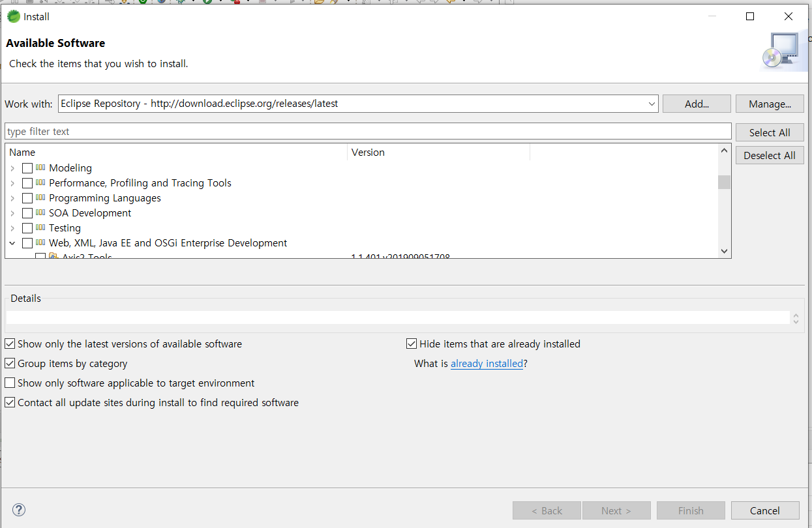Toggle Group items by category checkbox
Screen dimensions: 812x528
10,363
